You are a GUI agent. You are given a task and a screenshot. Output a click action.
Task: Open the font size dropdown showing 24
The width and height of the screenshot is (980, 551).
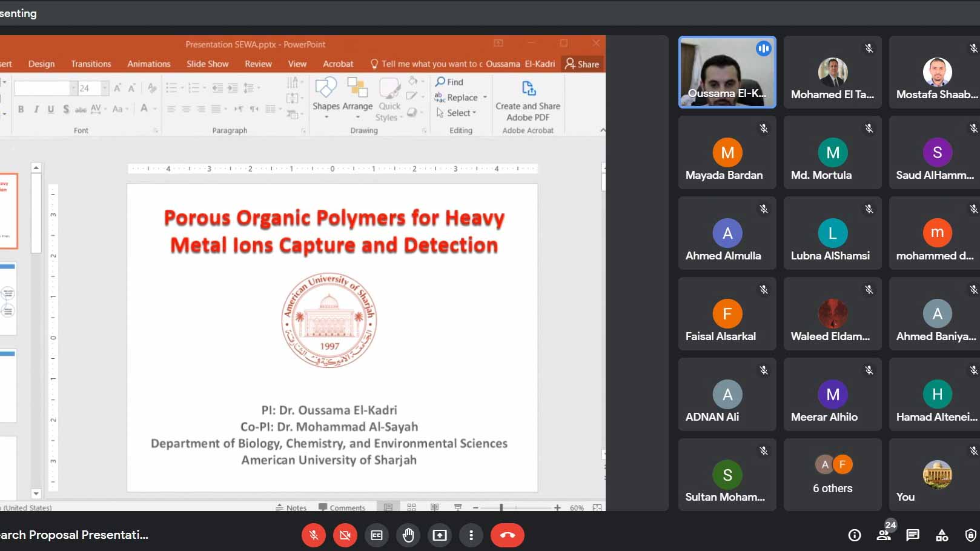(105, 88)
